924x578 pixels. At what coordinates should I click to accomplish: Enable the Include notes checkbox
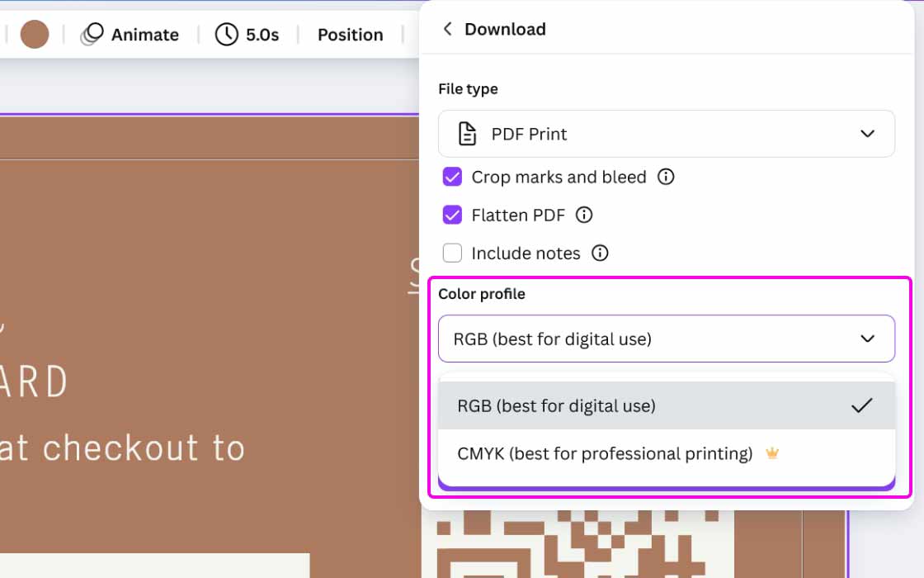[452, 253]
